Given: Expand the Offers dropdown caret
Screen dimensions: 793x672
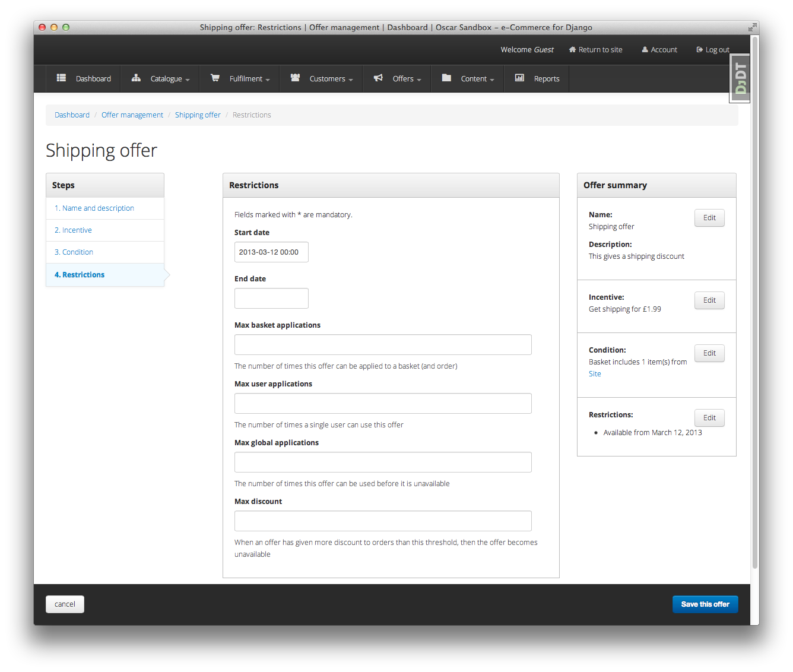Looking at the screenshot, I should point(419,80).
